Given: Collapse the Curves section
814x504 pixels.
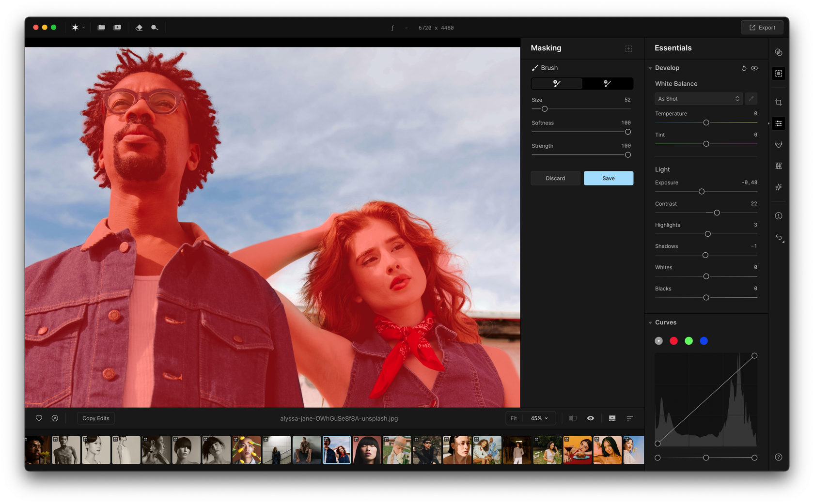Looking at the screenshot, I should click(651, 322).
